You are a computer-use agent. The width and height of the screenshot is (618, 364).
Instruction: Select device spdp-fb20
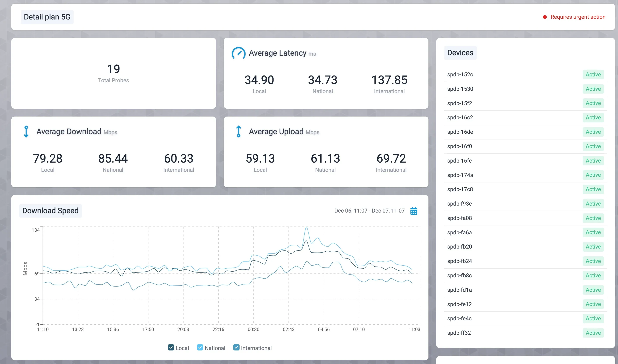pos(525,247)
